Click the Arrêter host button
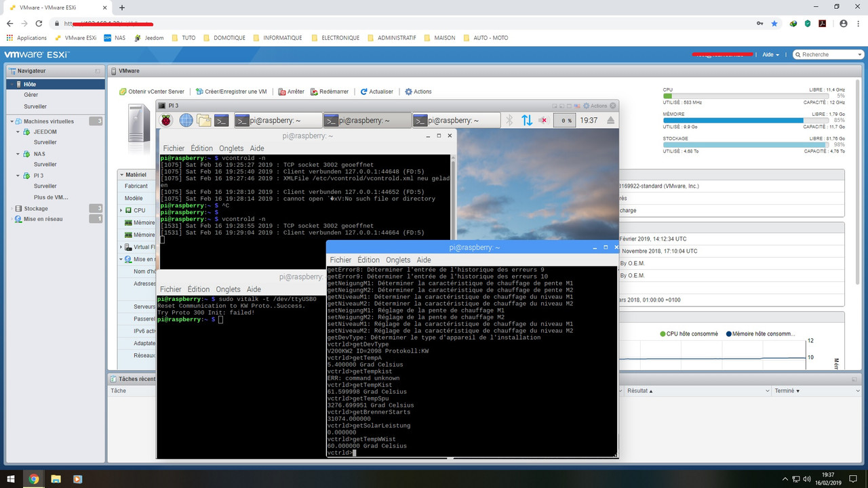This screenshot has height=488, width=868. [x=291, y=91]
